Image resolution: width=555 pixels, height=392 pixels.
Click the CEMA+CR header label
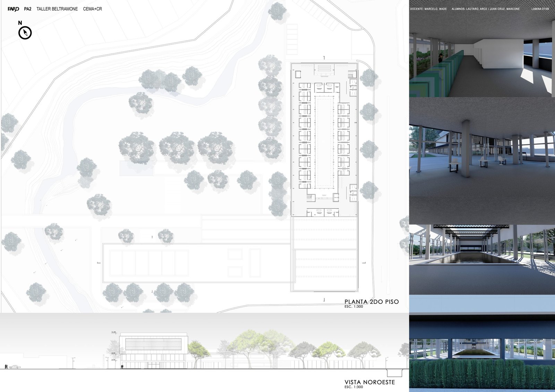[92, 9]
